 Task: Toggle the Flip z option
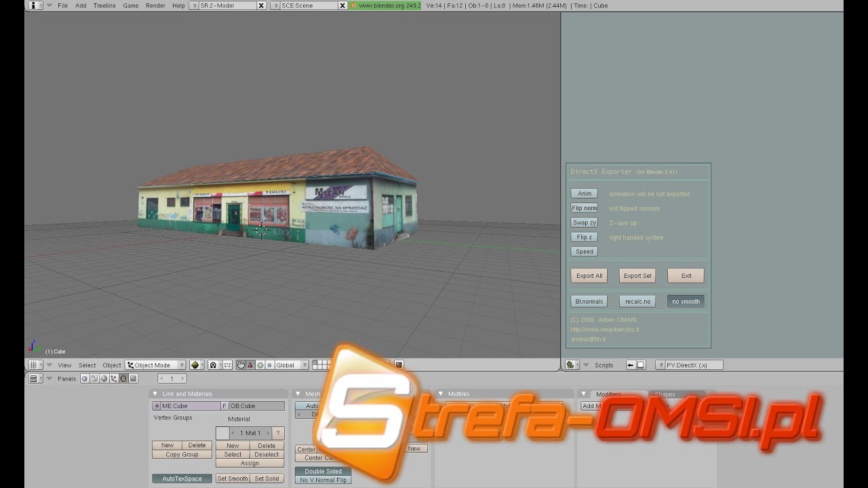(584, 237)
